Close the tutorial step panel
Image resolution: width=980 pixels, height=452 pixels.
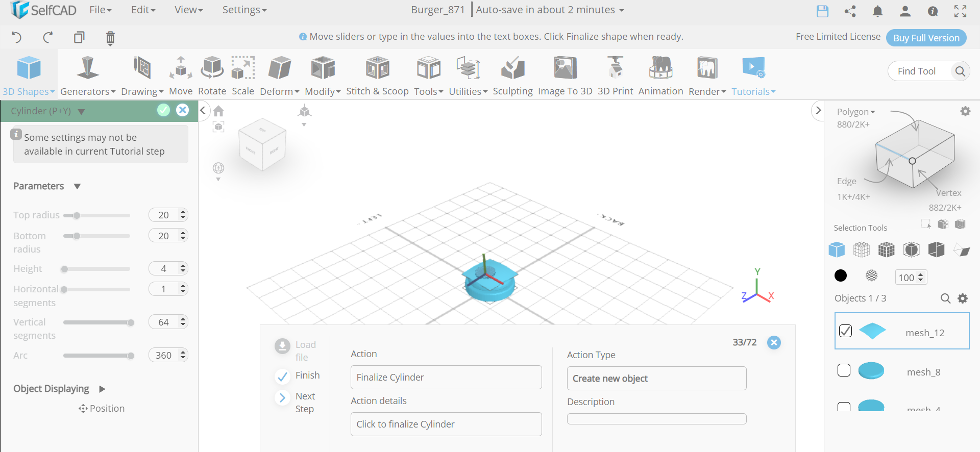tap(774, 342)
